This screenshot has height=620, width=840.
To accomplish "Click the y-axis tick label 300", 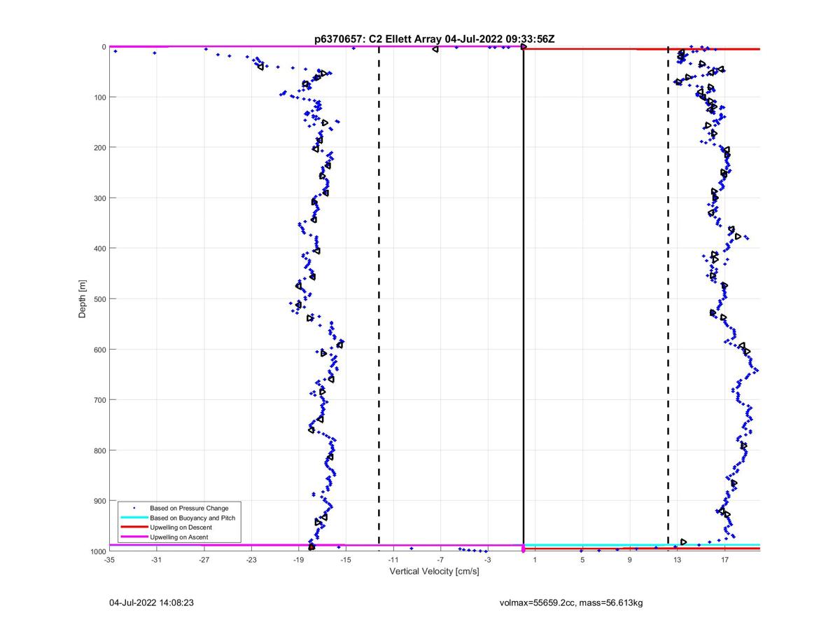I will click(99, 198).
